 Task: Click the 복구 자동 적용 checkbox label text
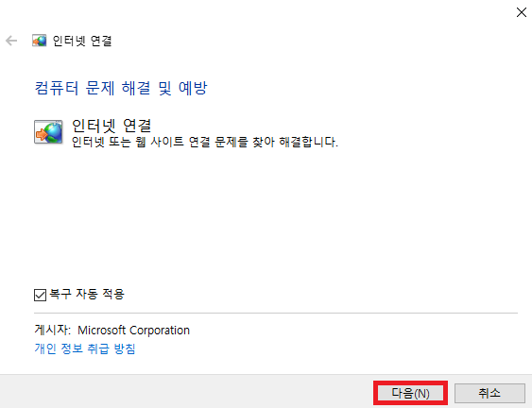click(87, 294)
